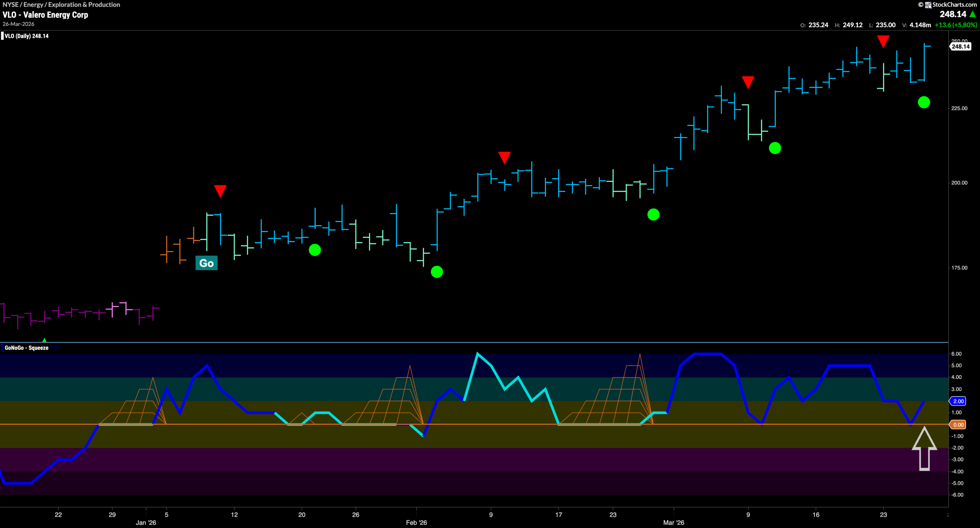Click the 26 date axis label
This screenshot has width=980, height=528.
(x=356, y=515)
